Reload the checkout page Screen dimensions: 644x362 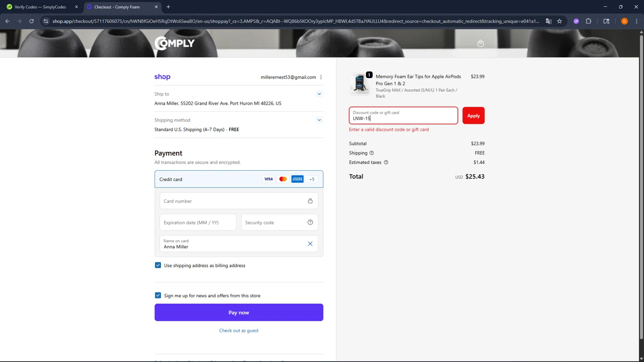tap(31, 21)
